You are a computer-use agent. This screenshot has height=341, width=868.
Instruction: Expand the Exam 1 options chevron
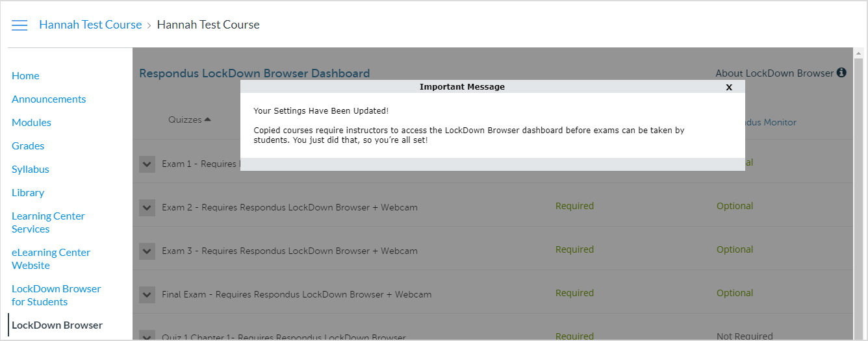pos(147,164)
